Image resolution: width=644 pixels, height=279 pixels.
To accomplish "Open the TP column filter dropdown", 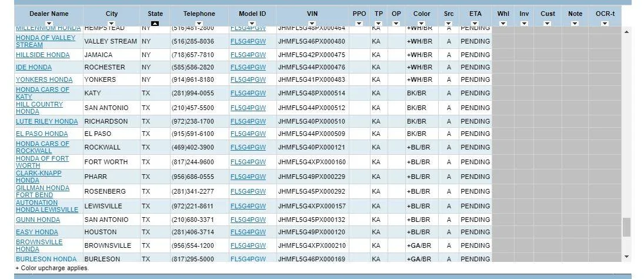I will click(x=379, y=24).
